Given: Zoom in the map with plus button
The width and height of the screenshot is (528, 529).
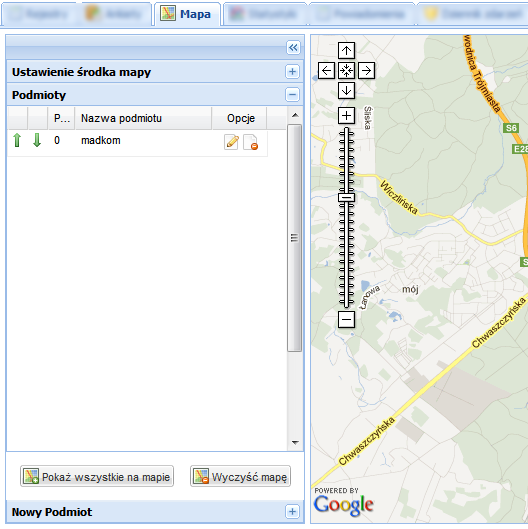Looking at the screenshot, I should click(346, 116).
